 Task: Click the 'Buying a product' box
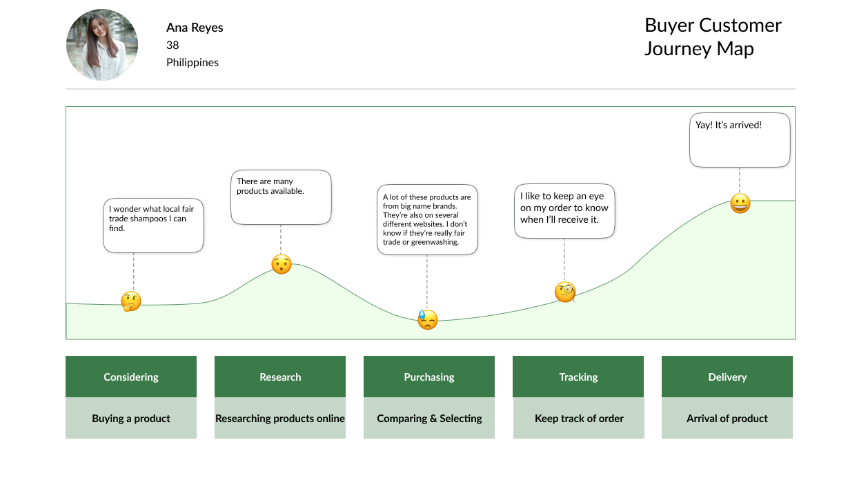click(131, 418)
